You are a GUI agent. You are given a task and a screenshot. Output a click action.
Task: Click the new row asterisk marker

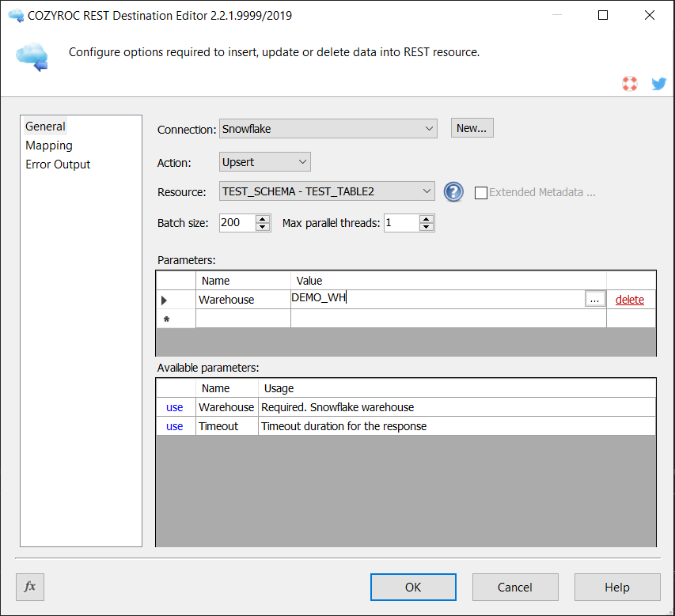[x=167, y=319]
